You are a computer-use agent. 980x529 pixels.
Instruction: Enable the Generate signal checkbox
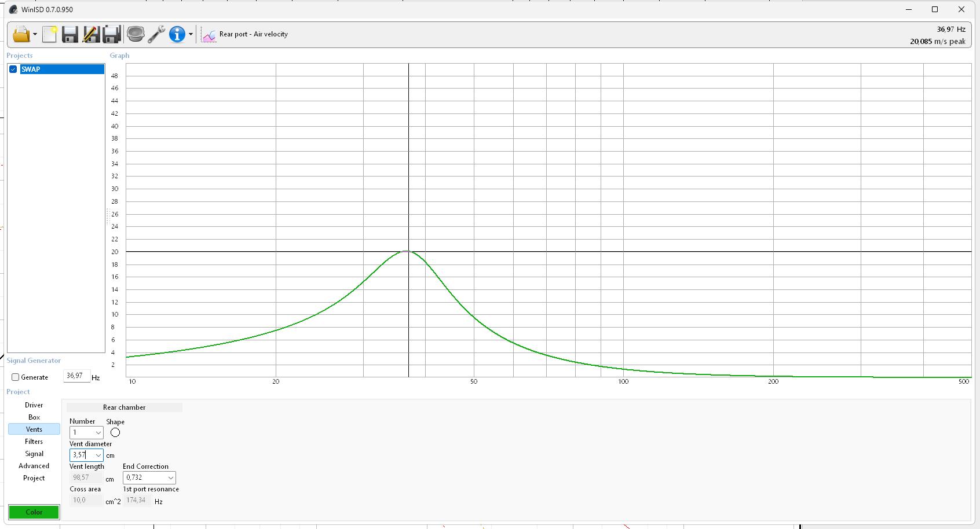[16, 377]
